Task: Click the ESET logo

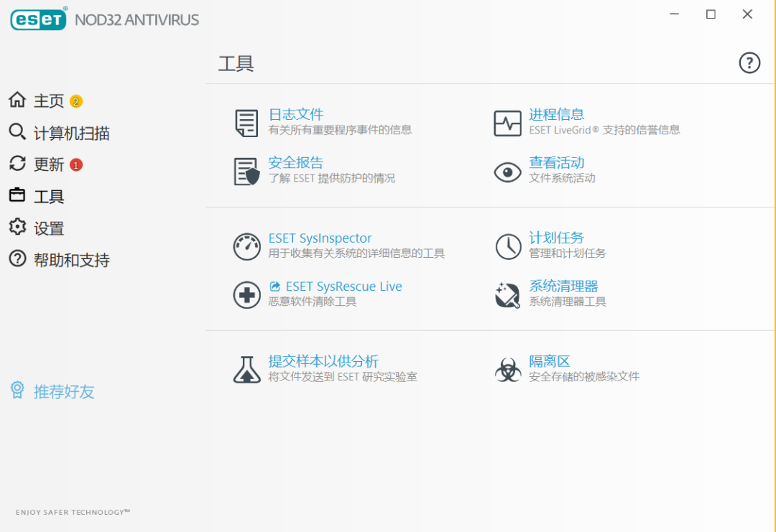Action: pos(38,19)
